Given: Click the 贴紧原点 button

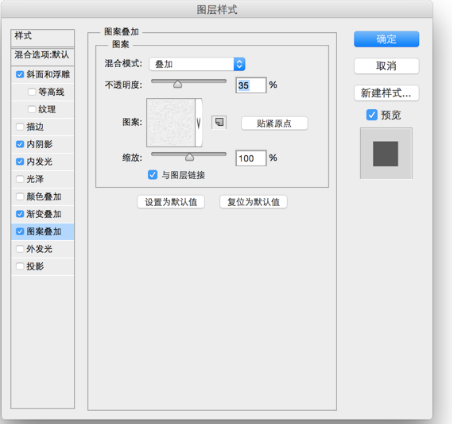Looking at the screenshot, I should click(274, 123).
